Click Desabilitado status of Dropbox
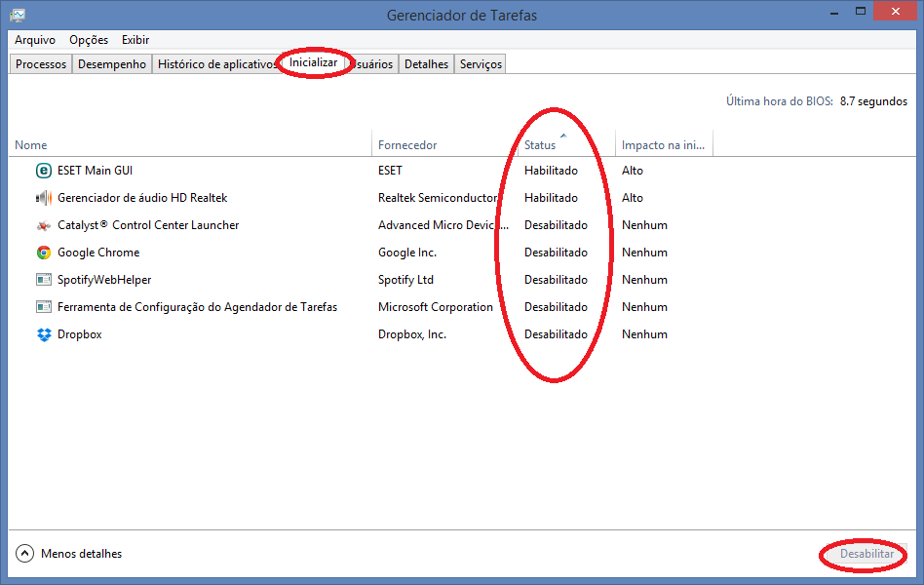This screenshot has width=924, height=585. [x=556, y=334]
